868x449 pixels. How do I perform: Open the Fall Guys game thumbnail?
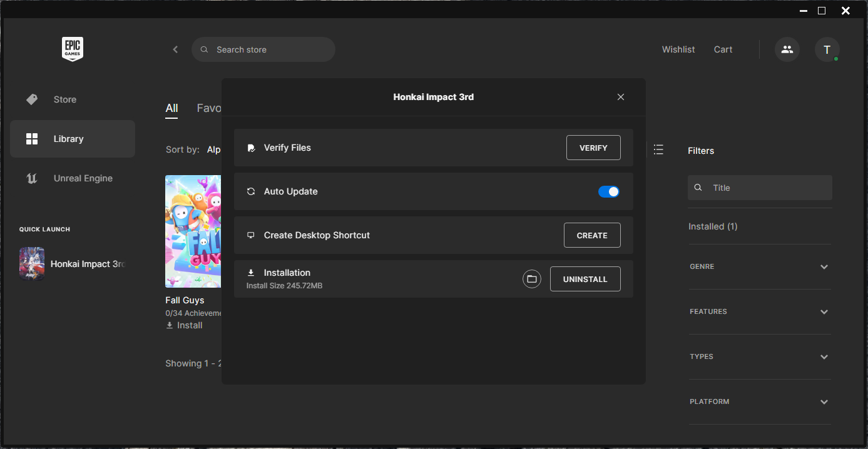click(x=193, y=231)
